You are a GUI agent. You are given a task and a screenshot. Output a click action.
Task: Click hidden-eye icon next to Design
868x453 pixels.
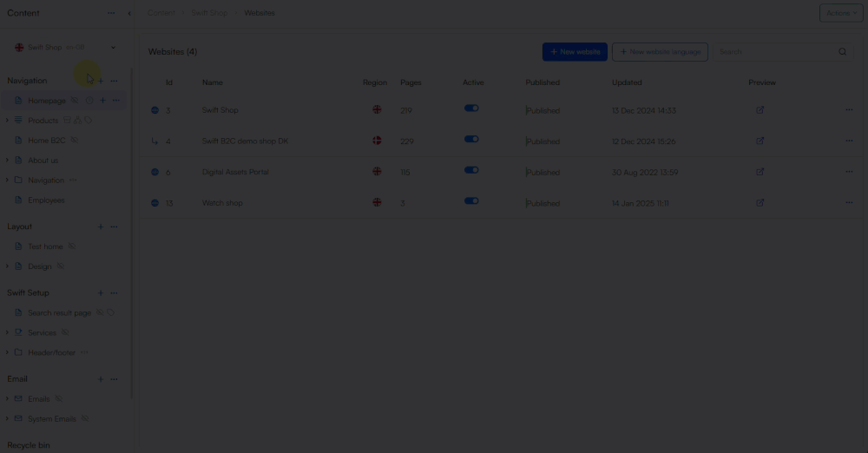(61, 266)
